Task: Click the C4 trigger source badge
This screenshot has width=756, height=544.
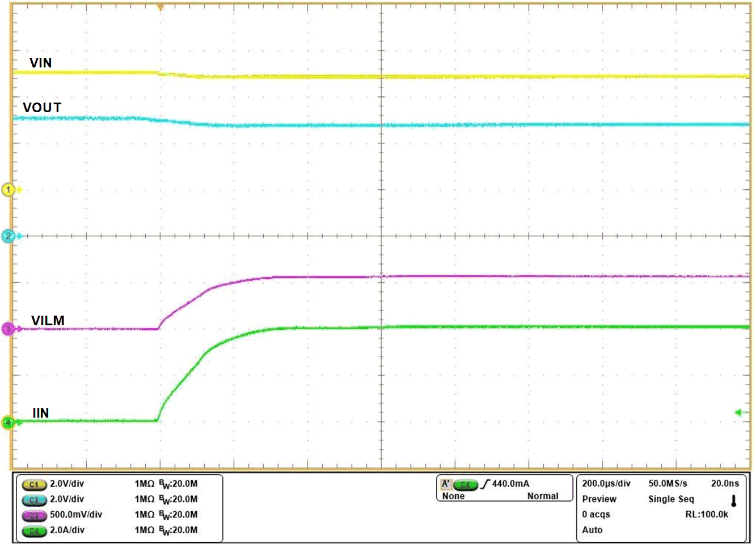Action: [x=466, y=484]
